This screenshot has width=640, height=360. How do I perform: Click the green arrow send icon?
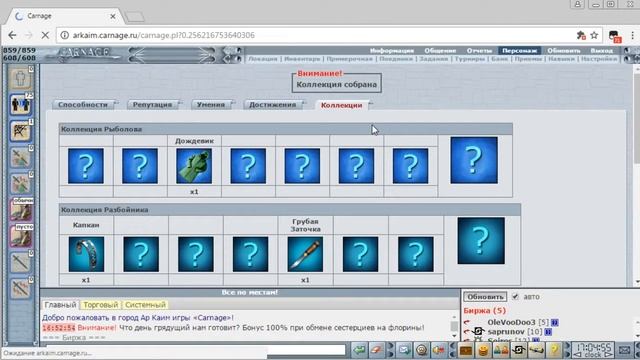tap(359, 350)
